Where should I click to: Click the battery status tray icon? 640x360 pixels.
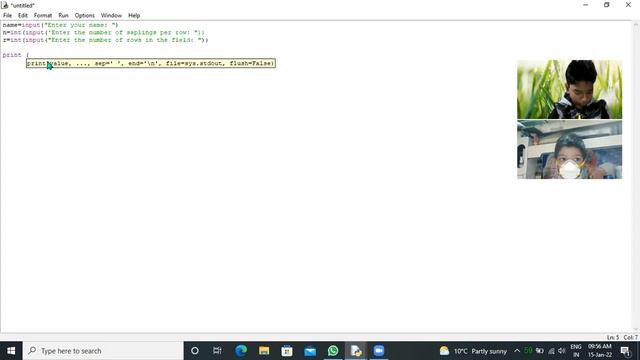540,351
